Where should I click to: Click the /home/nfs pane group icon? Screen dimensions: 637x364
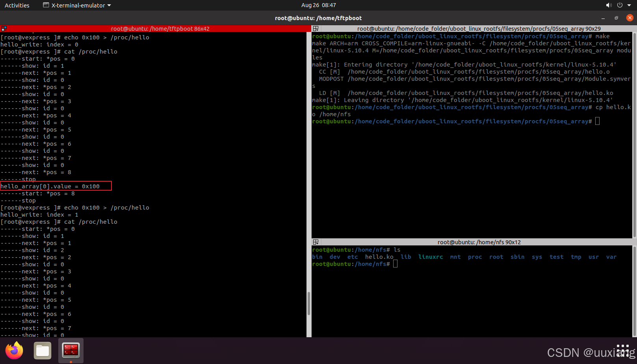(316, 242)
